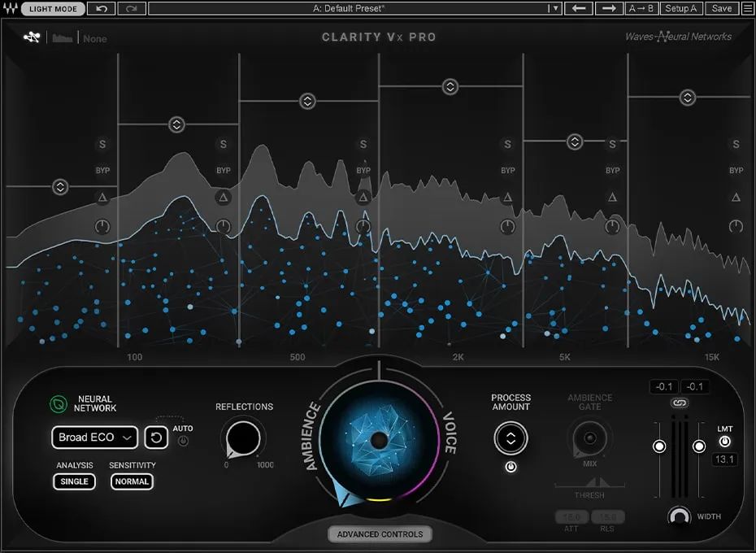This screenshot has height=553, width=756.
Task: Click the reload icon beside Broad ECO
Action: (x=154, y=438)
